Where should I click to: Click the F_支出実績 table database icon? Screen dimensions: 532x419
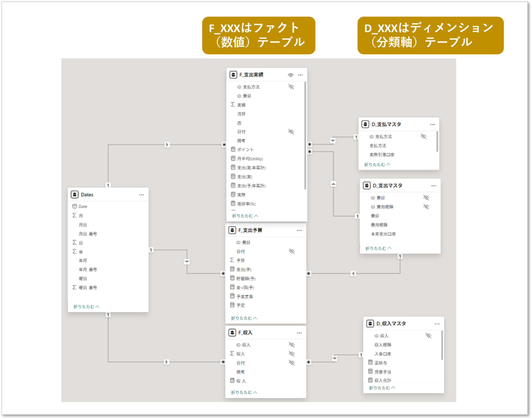(x=233, y=74)
